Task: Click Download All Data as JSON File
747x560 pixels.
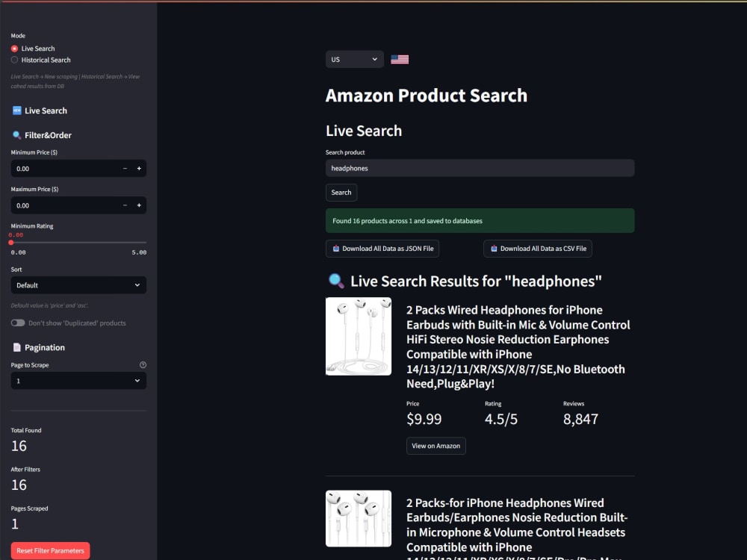Action: [x=382, y=249]
